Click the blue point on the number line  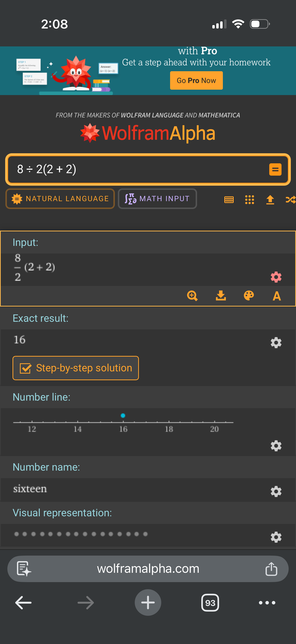[123, 416]
